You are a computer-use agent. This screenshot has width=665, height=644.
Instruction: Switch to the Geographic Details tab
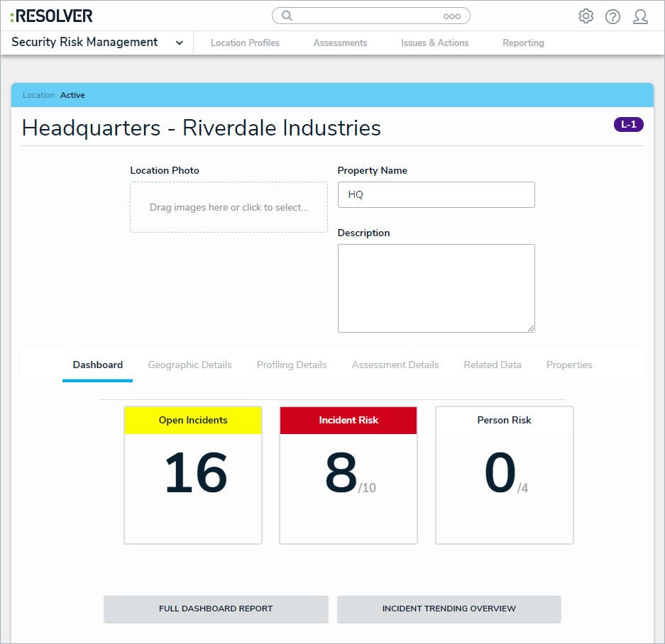pyautogui.click(x=189, y=365)
